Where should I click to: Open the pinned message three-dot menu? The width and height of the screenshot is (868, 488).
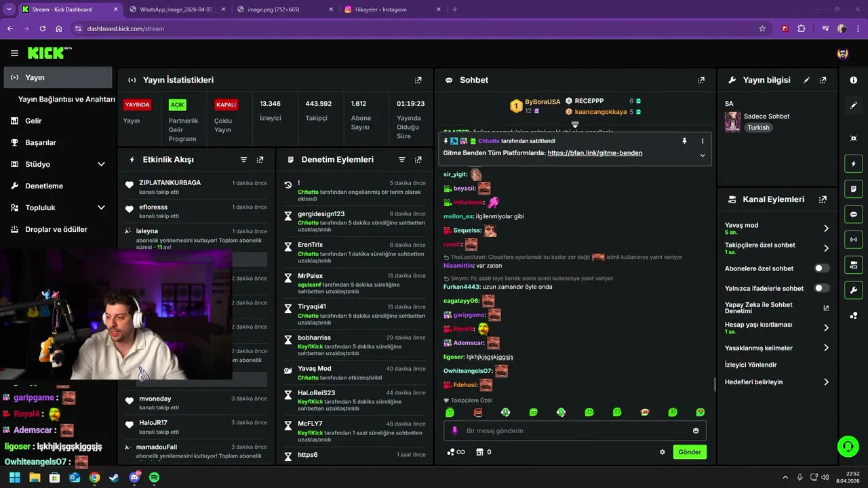point(703,141)
